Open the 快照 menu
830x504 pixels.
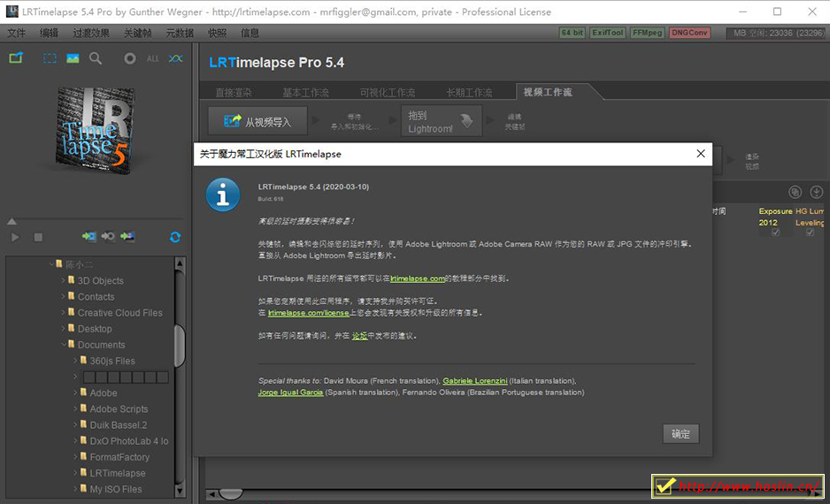point(217,33)
